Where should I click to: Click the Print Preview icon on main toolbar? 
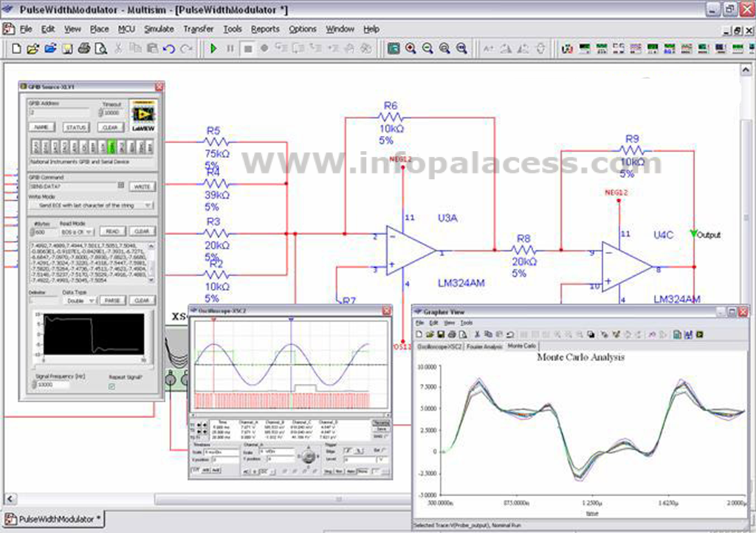(x=100, y=48)
